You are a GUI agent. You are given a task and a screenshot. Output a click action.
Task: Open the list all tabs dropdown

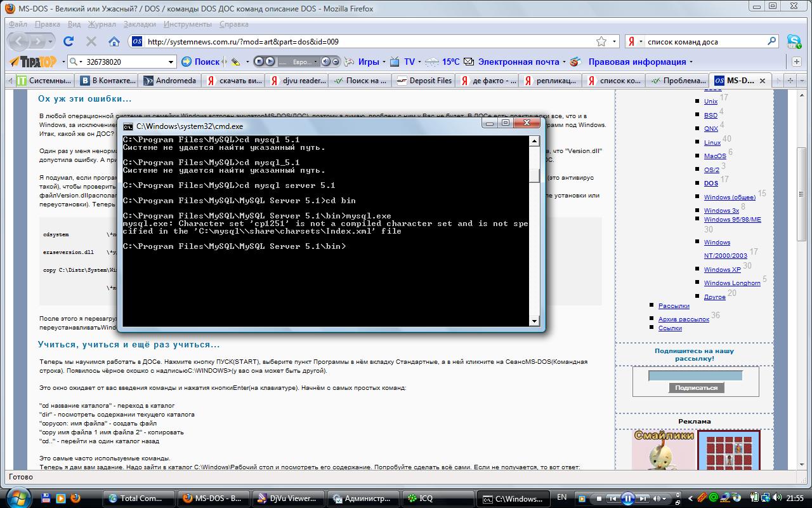[804, 81]
